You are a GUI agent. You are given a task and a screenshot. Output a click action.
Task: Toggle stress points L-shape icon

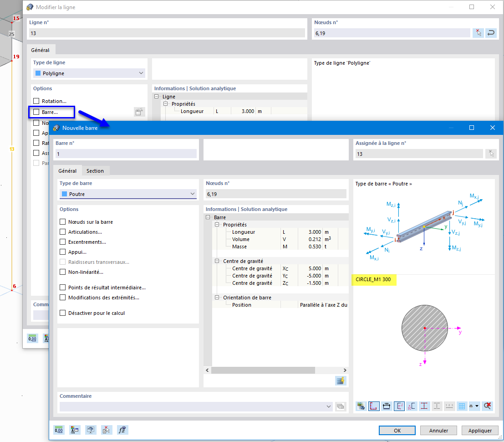pos(374,406)
